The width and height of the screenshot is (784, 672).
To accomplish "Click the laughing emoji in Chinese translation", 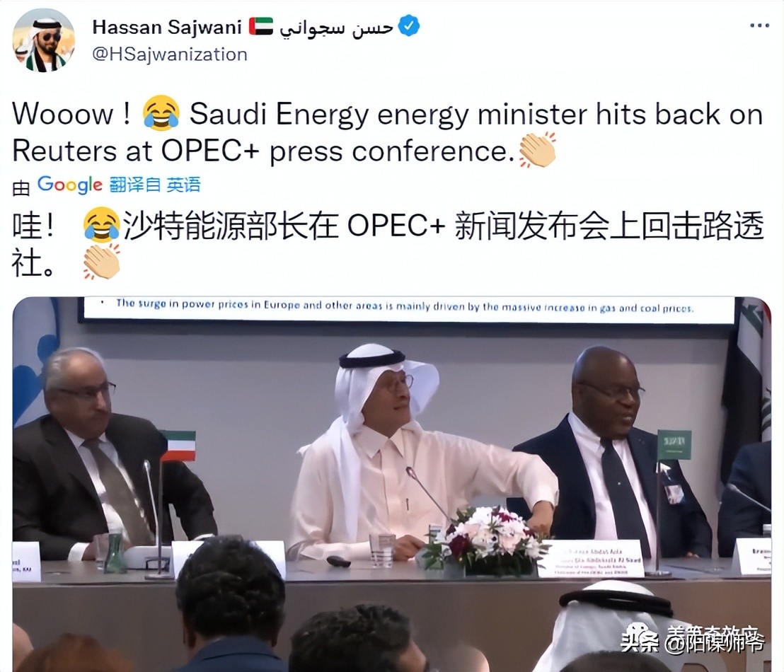I will (101, 224).
